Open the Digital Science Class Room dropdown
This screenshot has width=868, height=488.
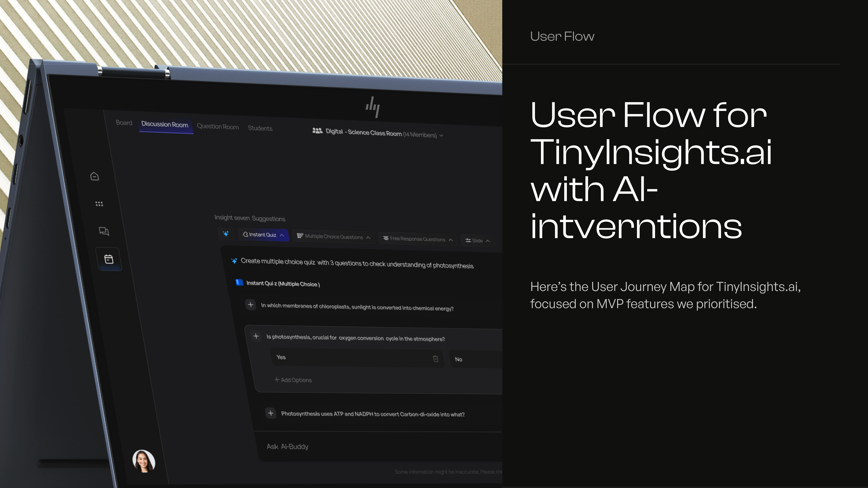(x=378, y=133)
